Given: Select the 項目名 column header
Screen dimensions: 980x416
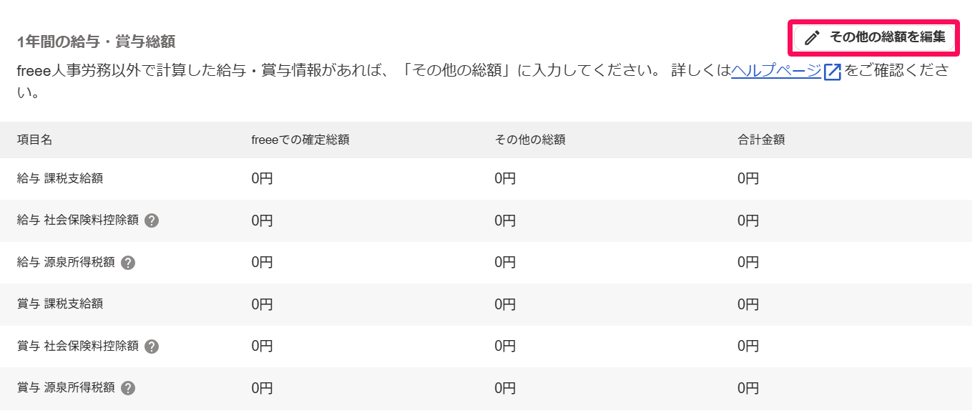Looking at the screenshot, I should pos(34,140).
